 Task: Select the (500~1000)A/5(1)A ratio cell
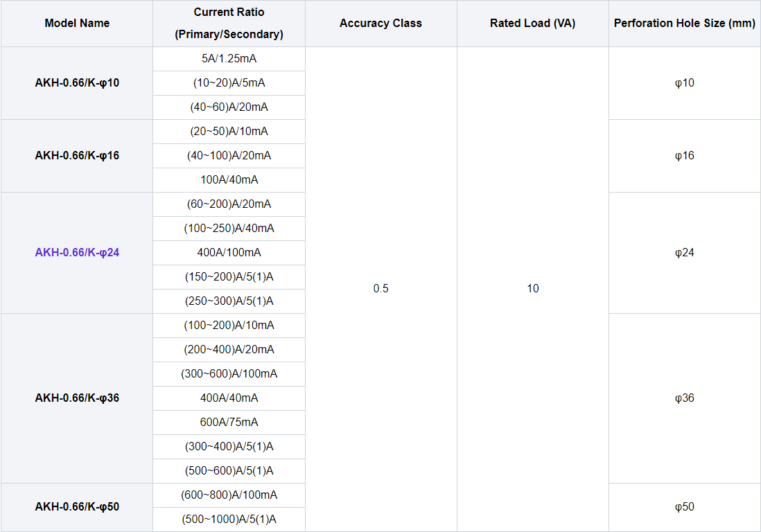point(229,519)
